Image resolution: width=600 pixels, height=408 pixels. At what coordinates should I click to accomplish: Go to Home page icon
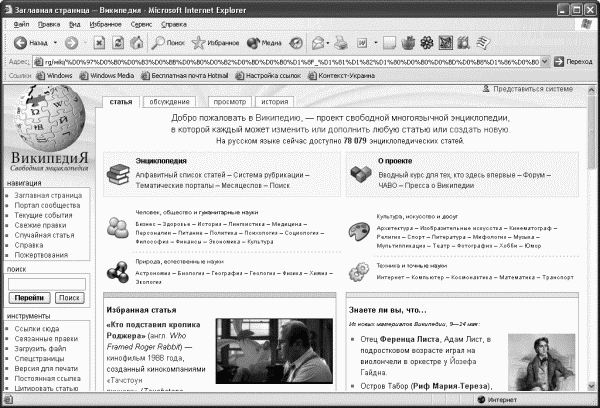[x=137, y=43]
